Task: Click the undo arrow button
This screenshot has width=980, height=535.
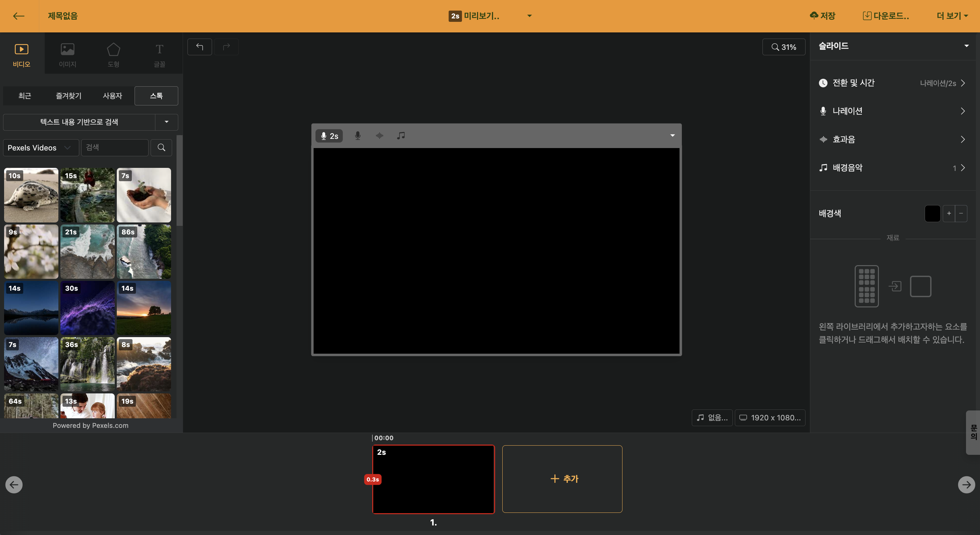Action: click(x=199, y=47)
